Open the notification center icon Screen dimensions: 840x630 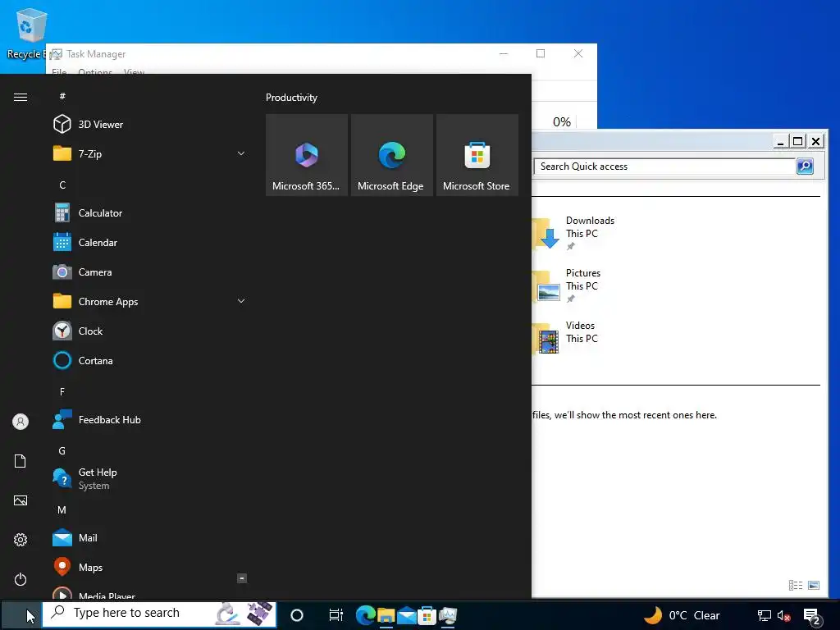coord(812,617)
